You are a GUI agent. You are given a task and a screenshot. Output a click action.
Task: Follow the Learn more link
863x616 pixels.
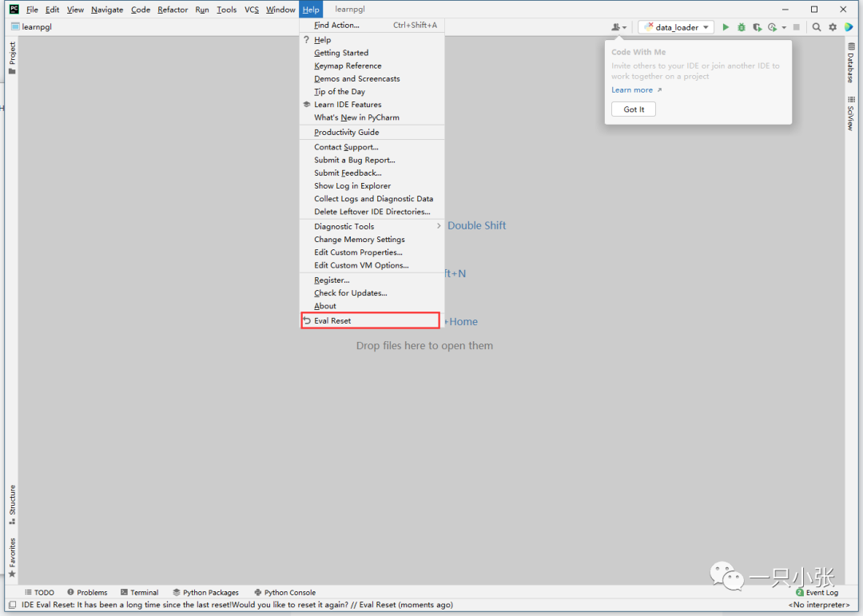636,89
